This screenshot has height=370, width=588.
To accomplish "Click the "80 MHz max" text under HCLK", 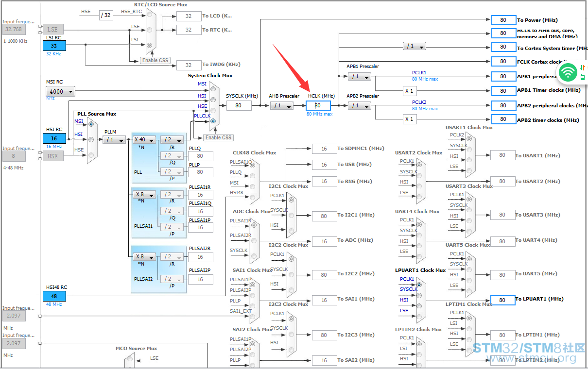I will pyautogui.click(x=319, y=114).
